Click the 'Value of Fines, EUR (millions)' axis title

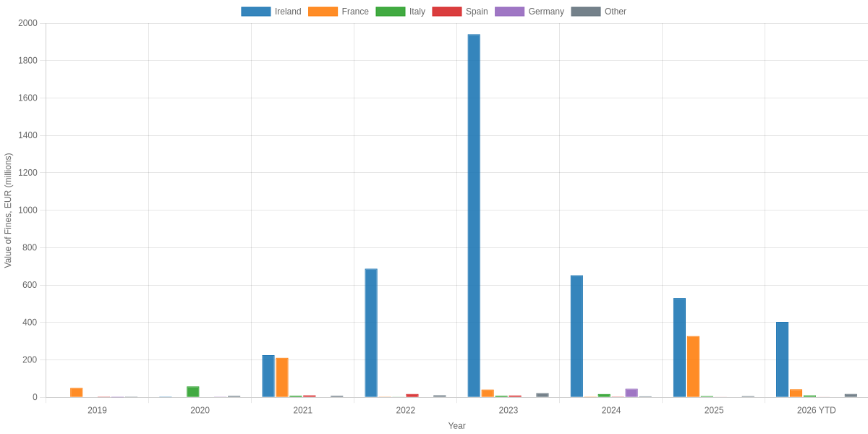(8, 210)
